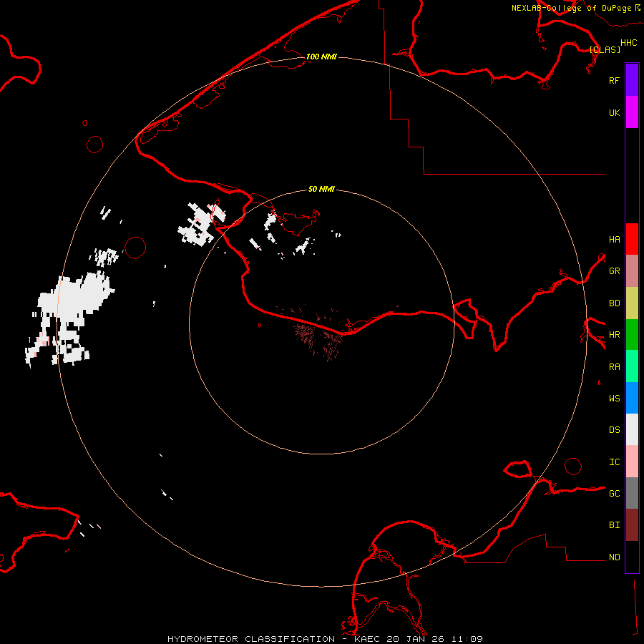Image resolution: width=644 pixels, height=644 pixels.
Task: Click the 100 NMI range ring label
Action: point(321,57)
